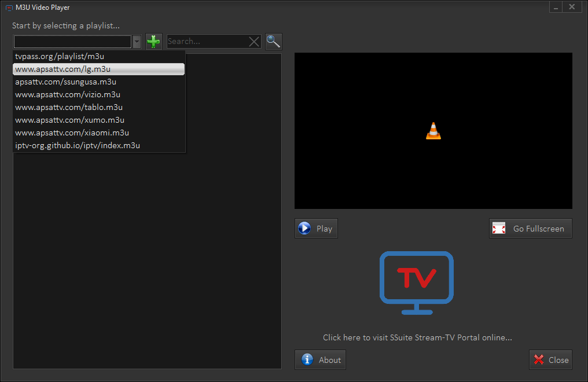Open the About dialog
Viewport: 588px width, 382px height.
tap(320, 360)
